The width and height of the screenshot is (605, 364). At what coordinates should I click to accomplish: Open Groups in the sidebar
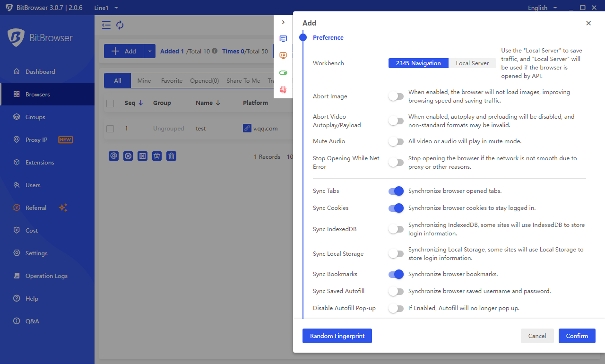click(47, 117)
